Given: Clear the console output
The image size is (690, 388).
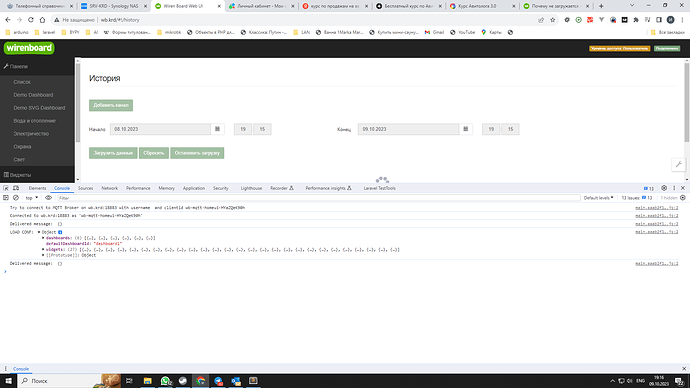Looking at the screenshot, I should coord(16,198).
